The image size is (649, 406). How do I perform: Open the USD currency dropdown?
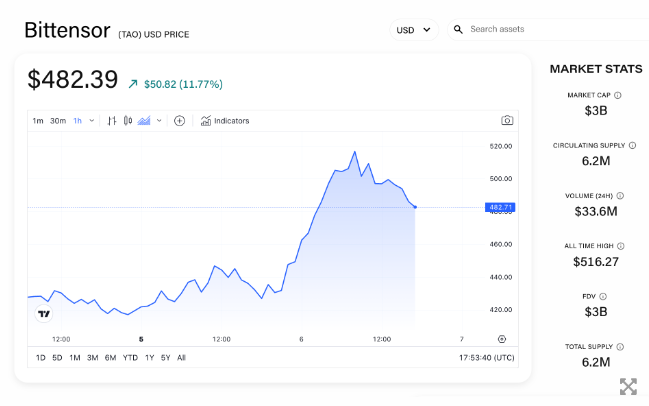click(413, 30)
